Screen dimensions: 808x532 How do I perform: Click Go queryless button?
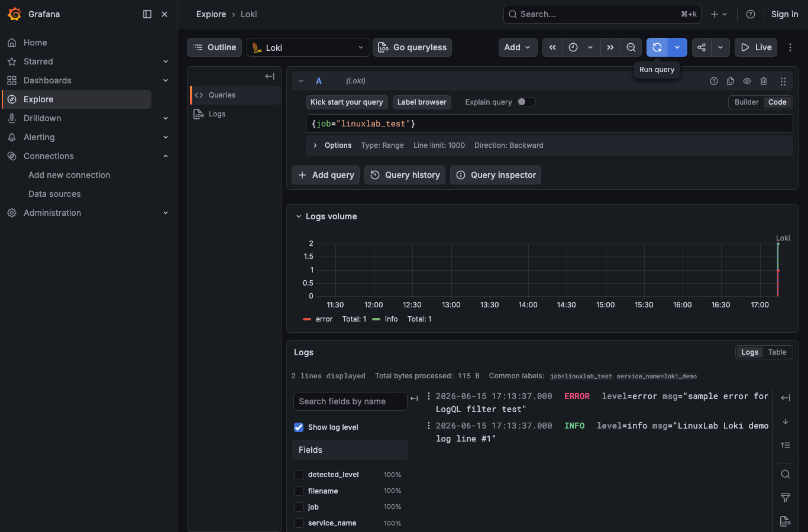(x=412, y=47)
